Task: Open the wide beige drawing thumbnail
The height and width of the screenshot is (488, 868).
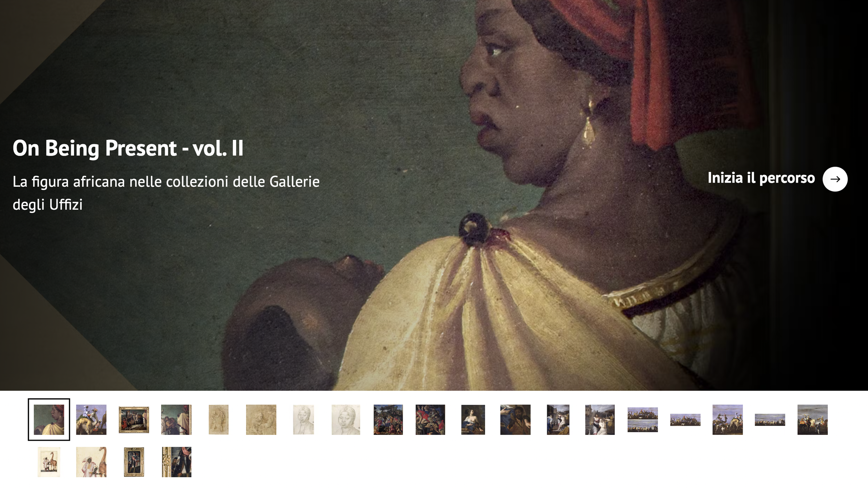Action: coord(261,419)
